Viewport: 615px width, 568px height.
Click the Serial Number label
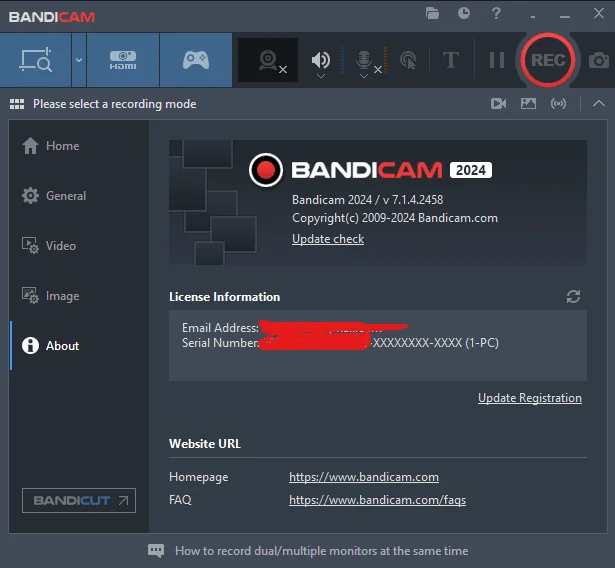point(220,343)
